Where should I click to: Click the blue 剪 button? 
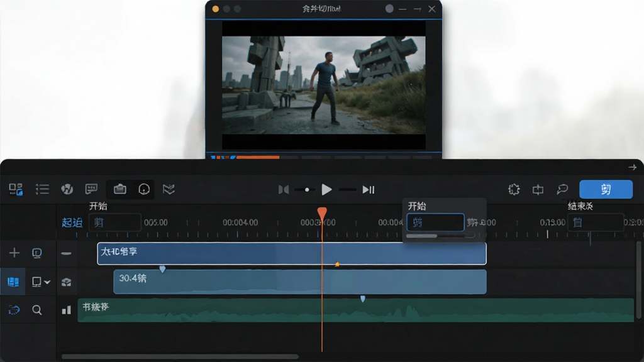pos(606,189)
